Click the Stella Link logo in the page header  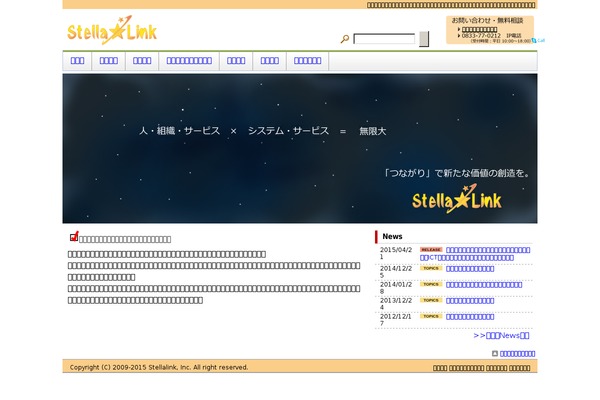pos(112,30)
